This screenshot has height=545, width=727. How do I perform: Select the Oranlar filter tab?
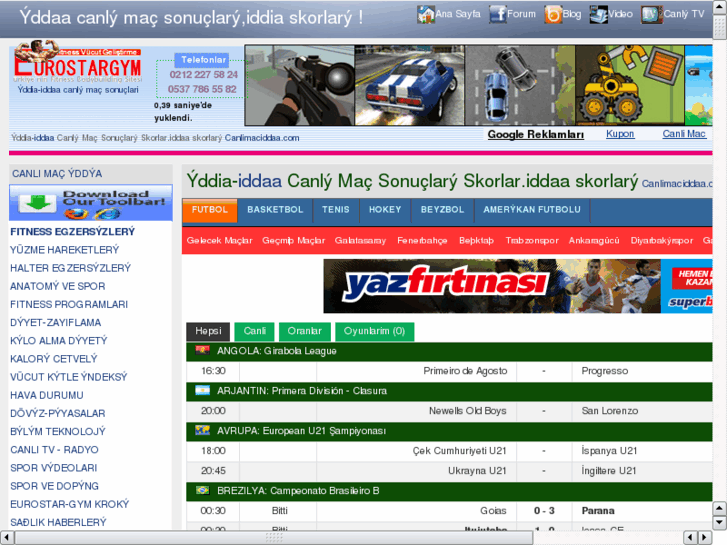[304, 331]
